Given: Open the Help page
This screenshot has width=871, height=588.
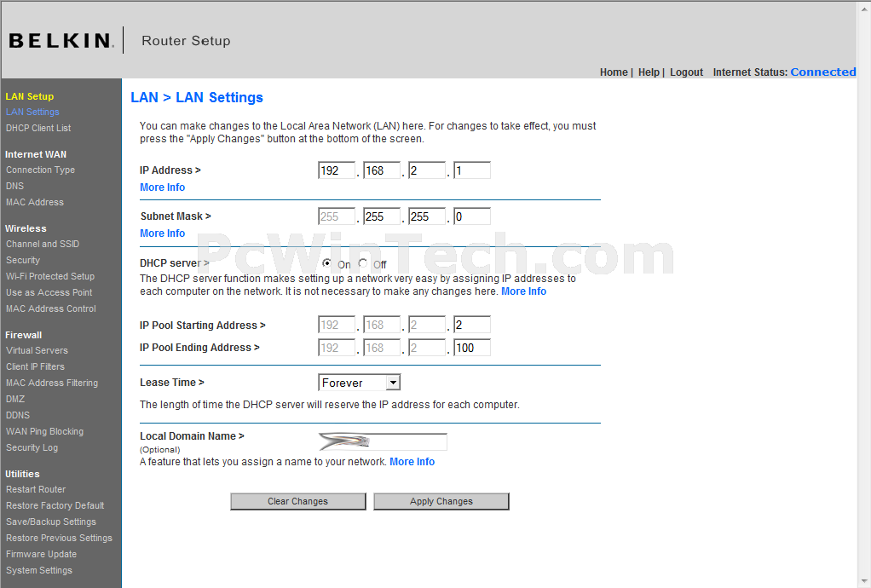Looking at the screenshot, I should point(649,72).
